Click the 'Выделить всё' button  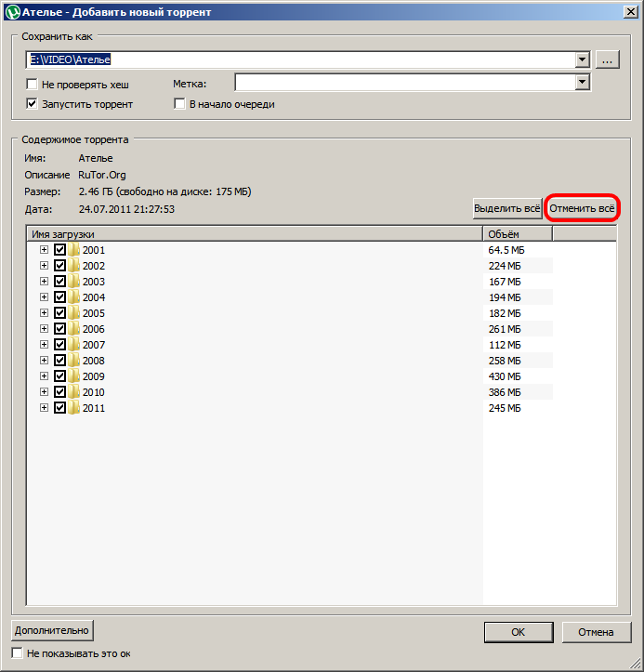[507, 209]
